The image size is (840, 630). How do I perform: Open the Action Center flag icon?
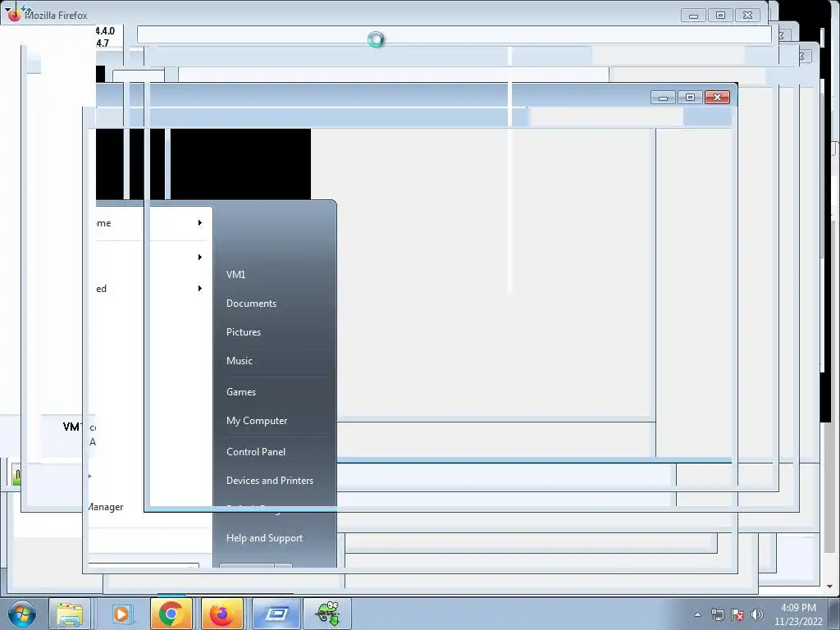pyautogui.click(x=737, y=614)
